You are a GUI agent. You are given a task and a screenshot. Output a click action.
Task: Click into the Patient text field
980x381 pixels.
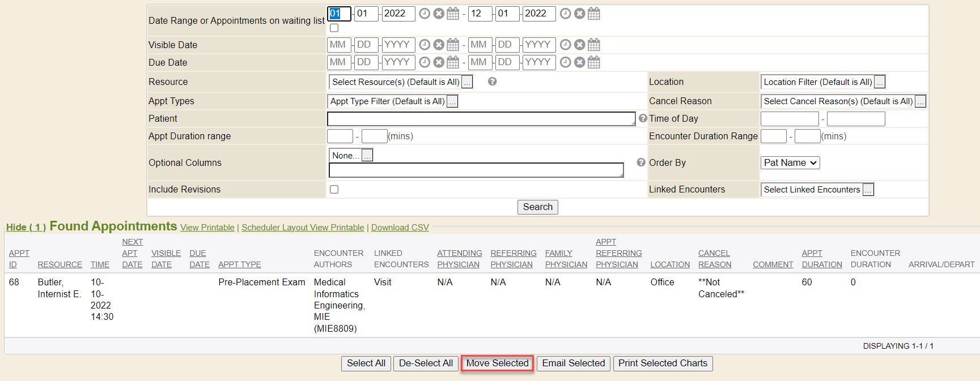pos(481,119)
